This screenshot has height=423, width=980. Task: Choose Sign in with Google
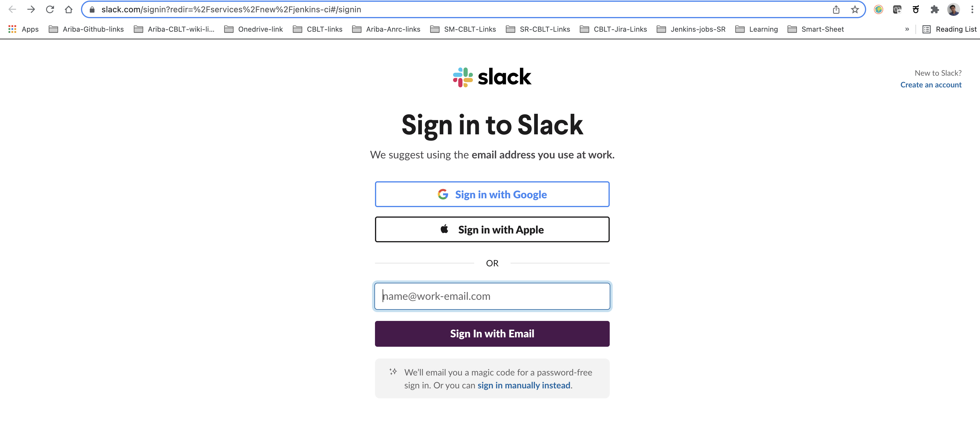click(x=492, y=194)
